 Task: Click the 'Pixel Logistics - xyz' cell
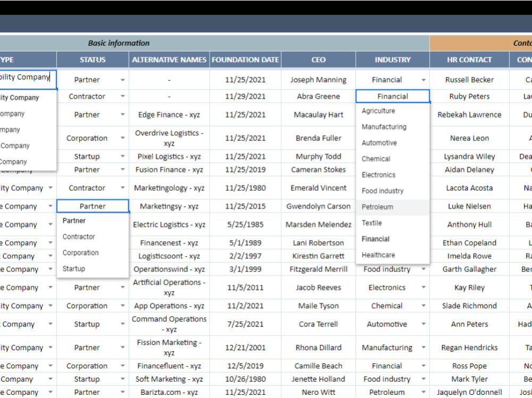click(169, 156)
